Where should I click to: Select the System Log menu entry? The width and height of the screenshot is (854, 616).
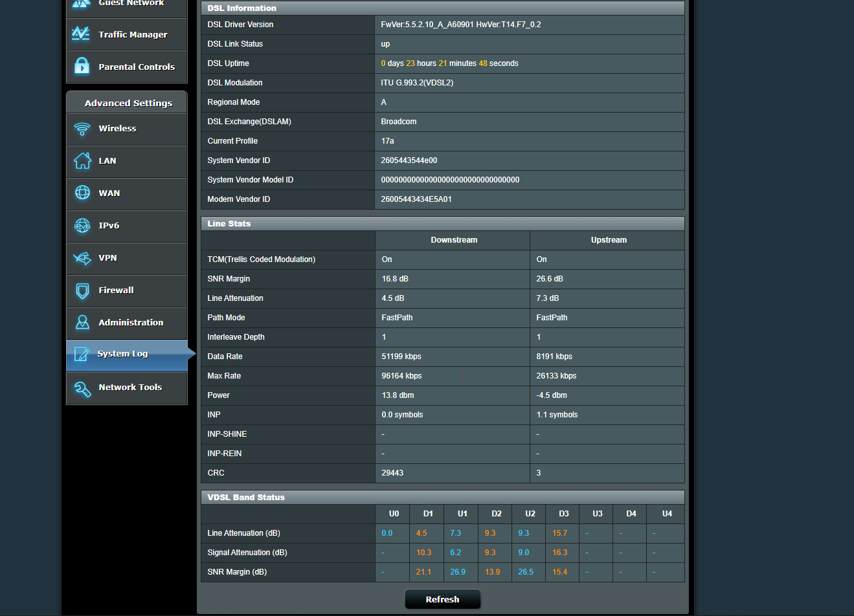coord(122,354)
